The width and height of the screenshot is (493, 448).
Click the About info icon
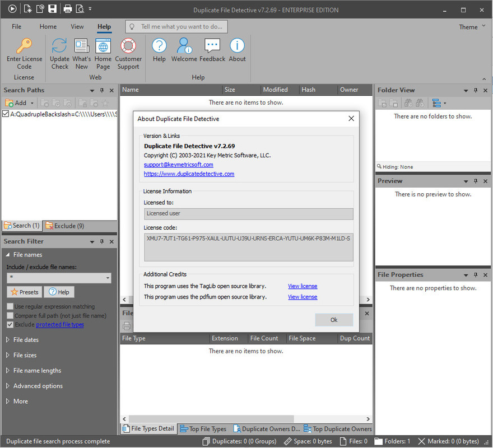237,46
